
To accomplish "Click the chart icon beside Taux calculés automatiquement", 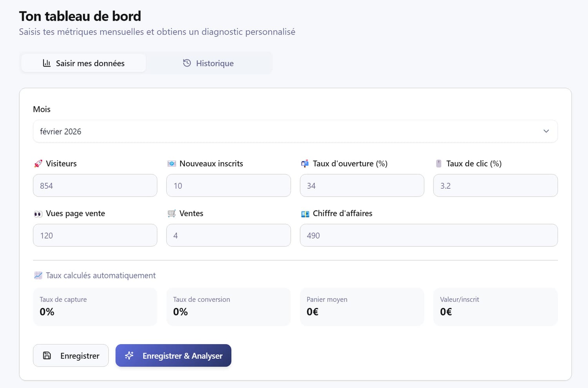I will coord(38,276).
